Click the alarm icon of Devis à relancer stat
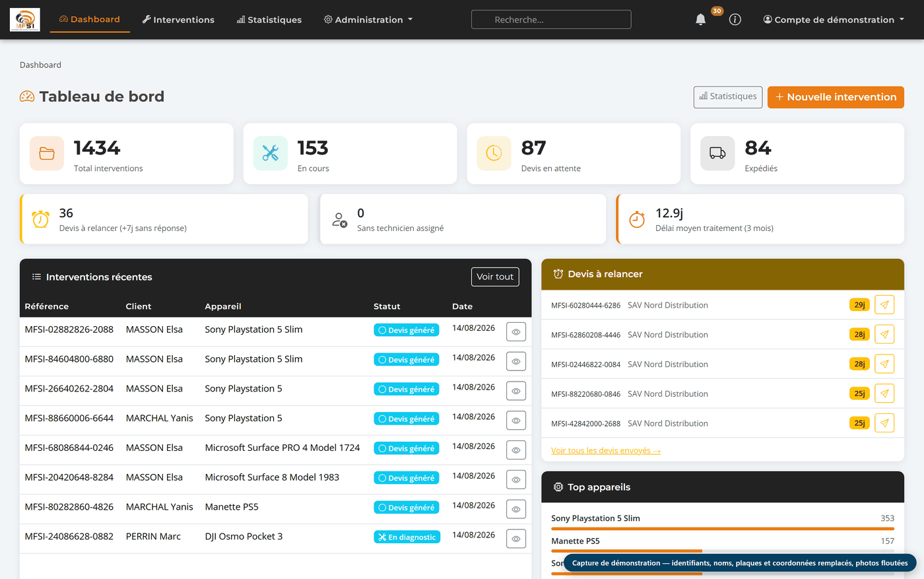 coord(41,219)
